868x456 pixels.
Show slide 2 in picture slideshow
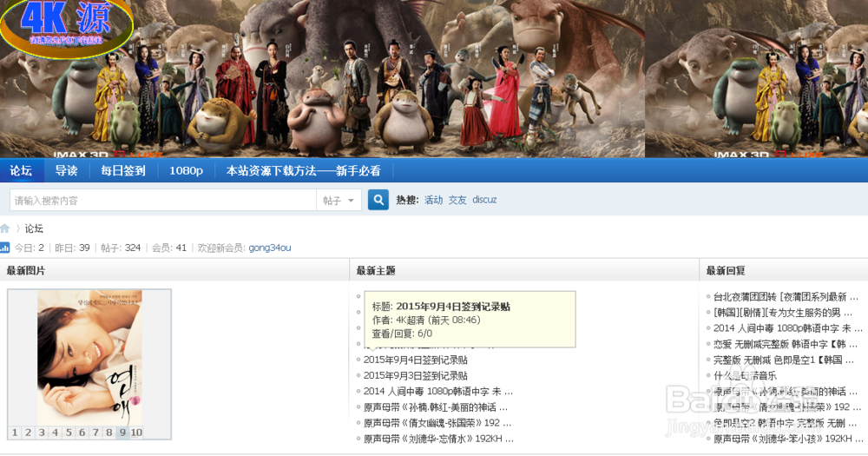29,433
